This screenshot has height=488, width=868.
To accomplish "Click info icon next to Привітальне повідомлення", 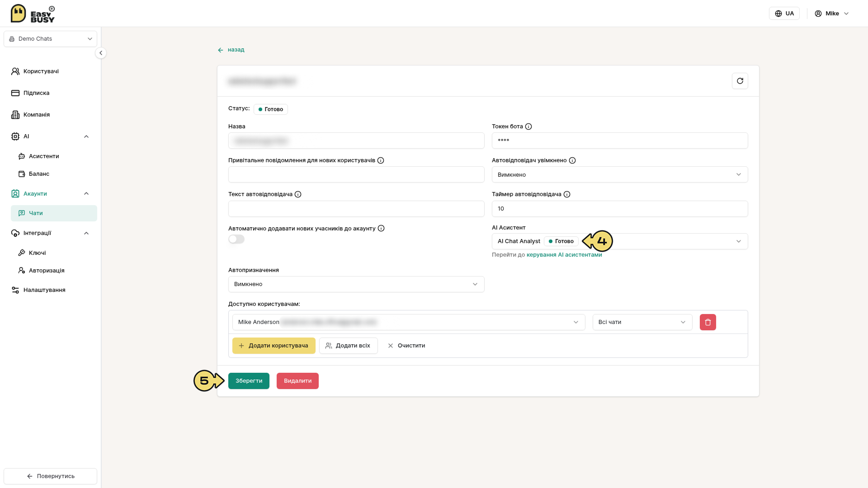I will [381, 160].
